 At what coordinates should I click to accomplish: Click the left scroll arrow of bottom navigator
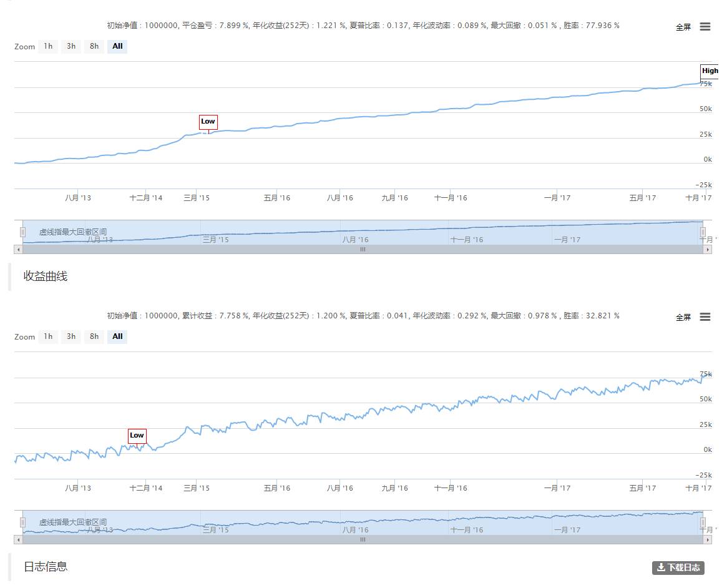[18, 540]
